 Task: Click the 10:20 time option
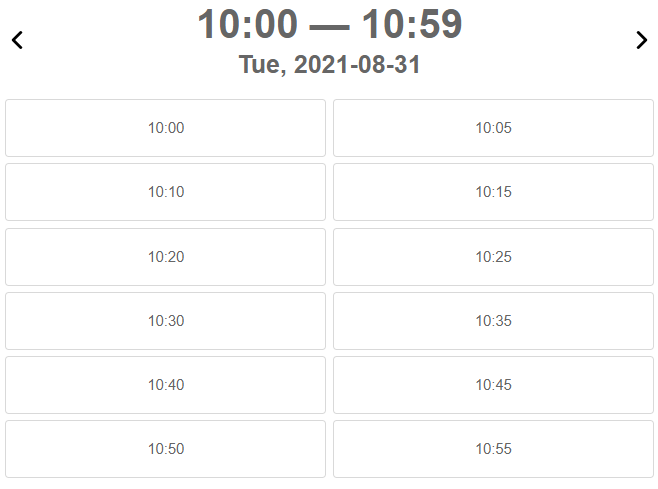(165, 257)
